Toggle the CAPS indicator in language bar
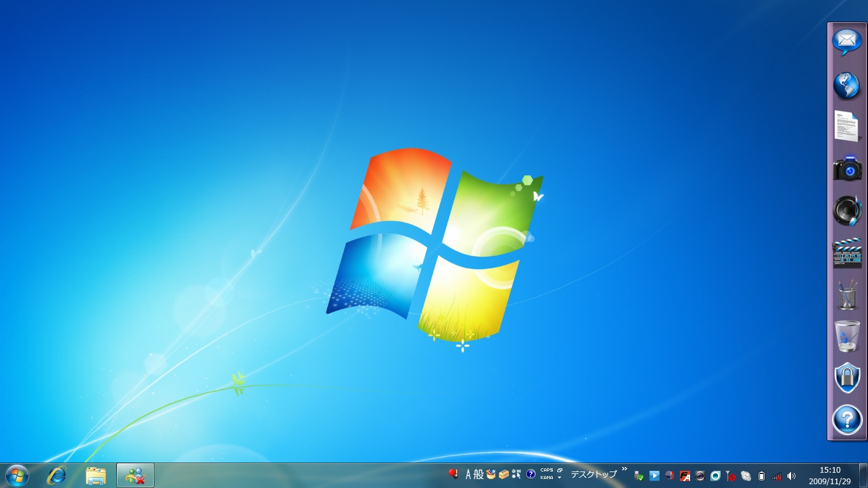 coord(546,471)
